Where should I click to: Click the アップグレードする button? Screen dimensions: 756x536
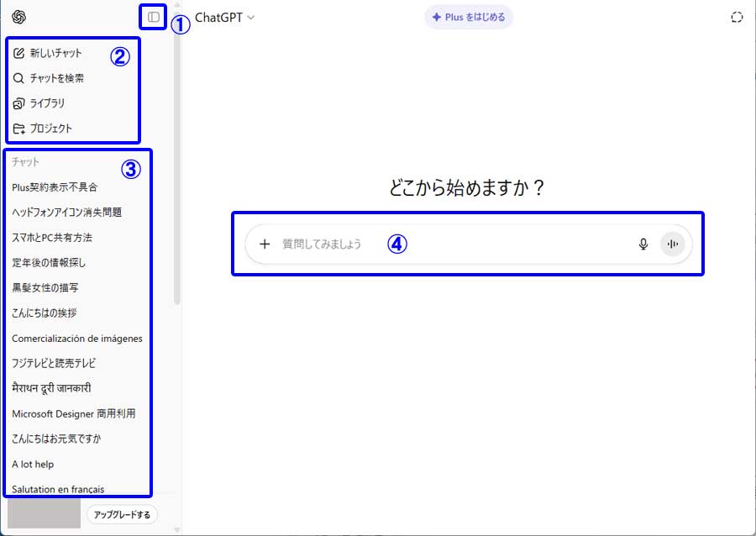click(122, 514)
